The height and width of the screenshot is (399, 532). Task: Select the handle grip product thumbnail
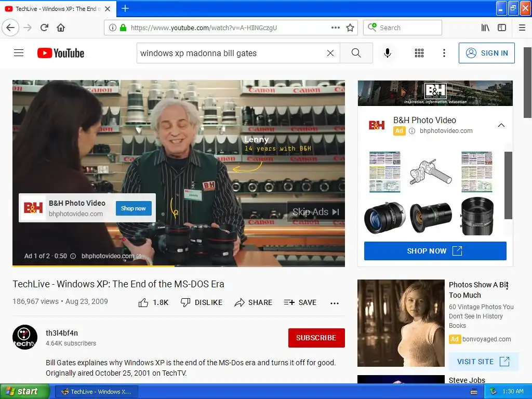tap(431, 171)
